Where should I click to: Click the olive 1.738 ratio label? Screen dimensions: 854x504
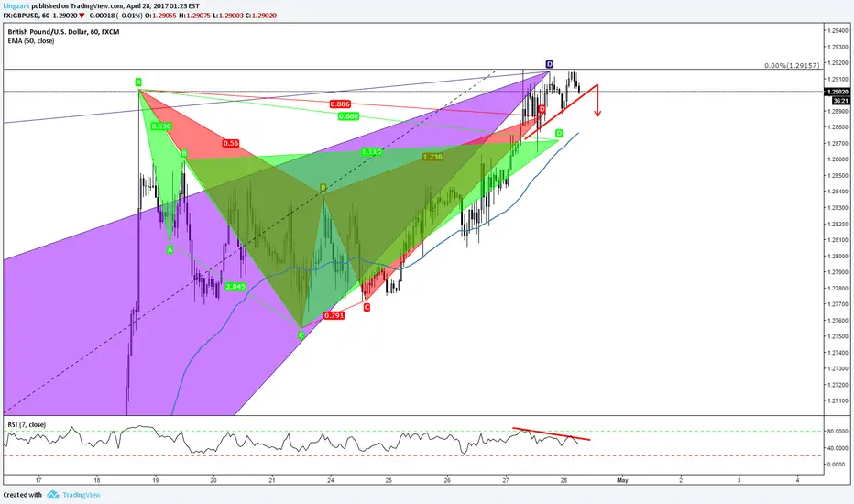point(432,157)
